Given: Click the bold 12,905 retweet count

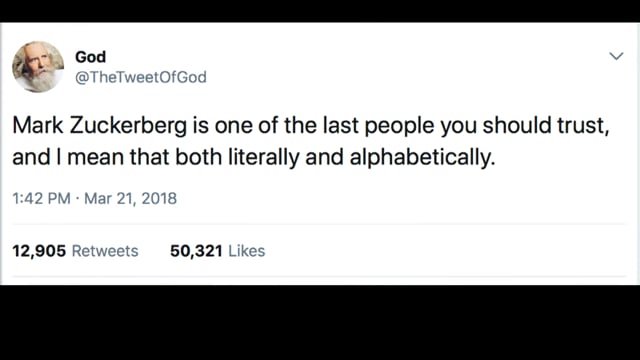Looking at the screenshot, I should click(x=39, y=251).
